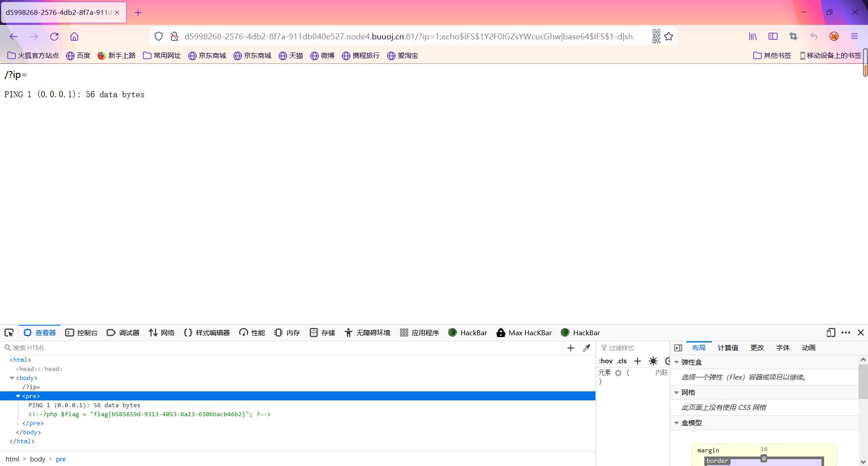The height and width of the screenshot is (466, 868).
Task: Take a screenshot with crop tool
Action: (x=793, y=37)
